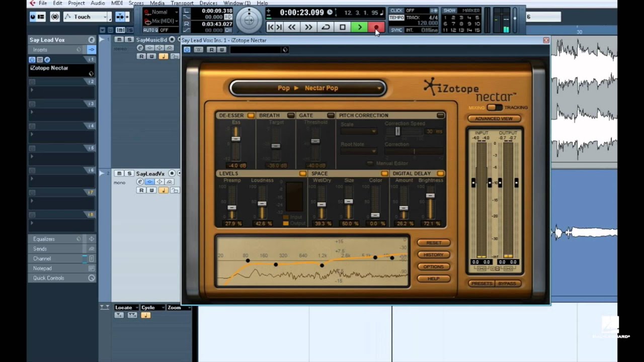
Task: Open the Media menu
Action: [157, 3]
